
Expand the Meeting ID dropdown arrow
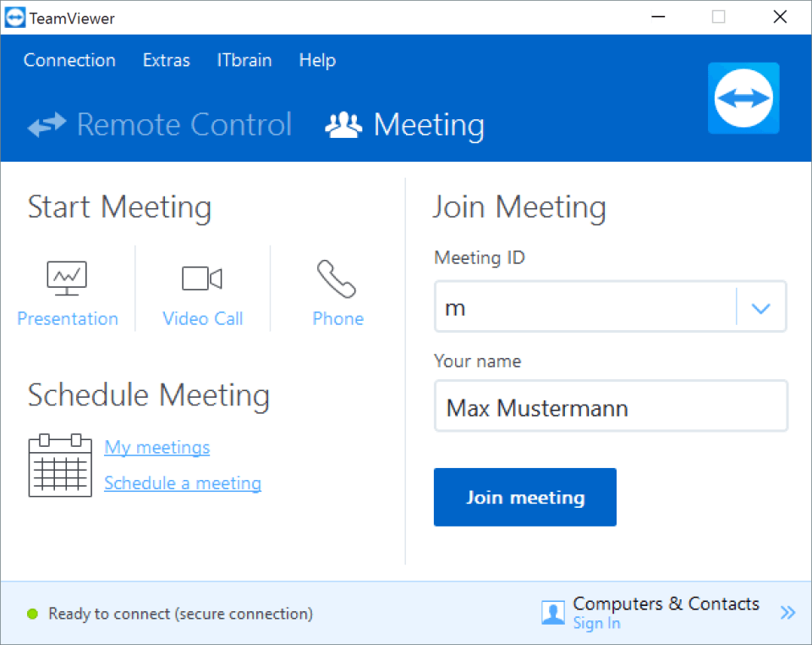760,308
